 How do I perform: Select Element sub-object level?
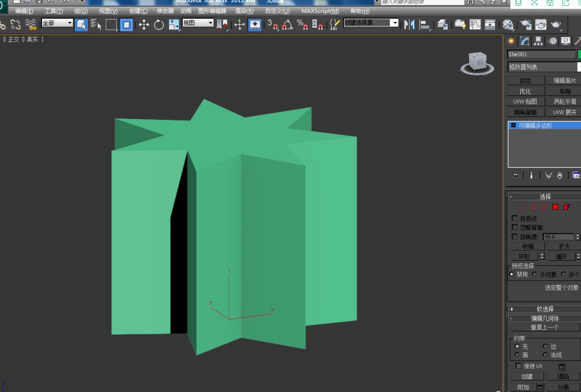point(566,207)
